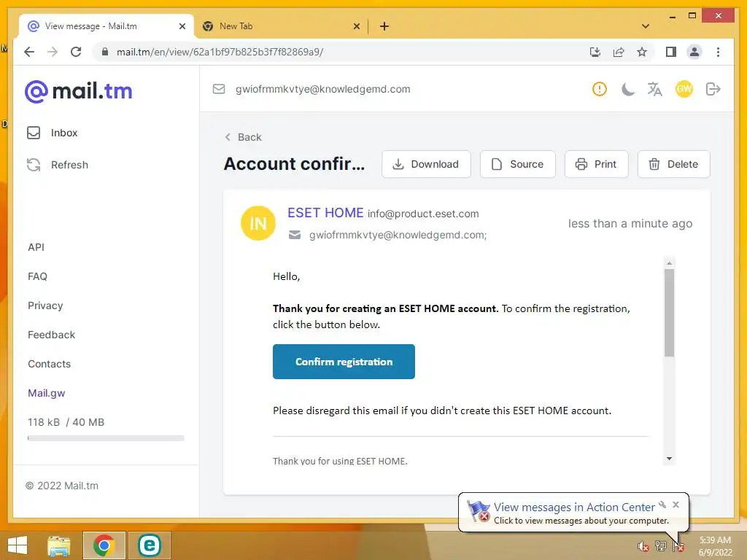Open the FAQ link
This screenshot has width=747, height=560.
(x=38, y=276)
